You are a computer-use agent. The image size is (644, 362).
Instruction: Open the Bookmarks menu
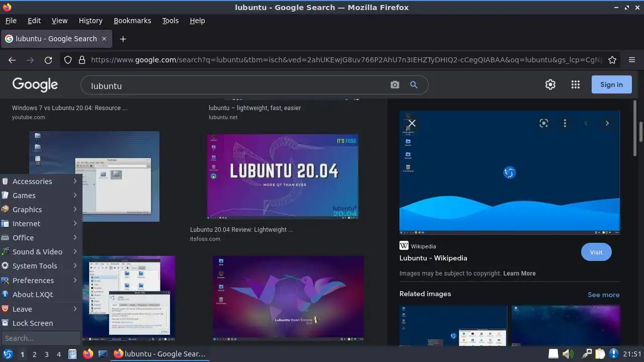click(132, 21)
